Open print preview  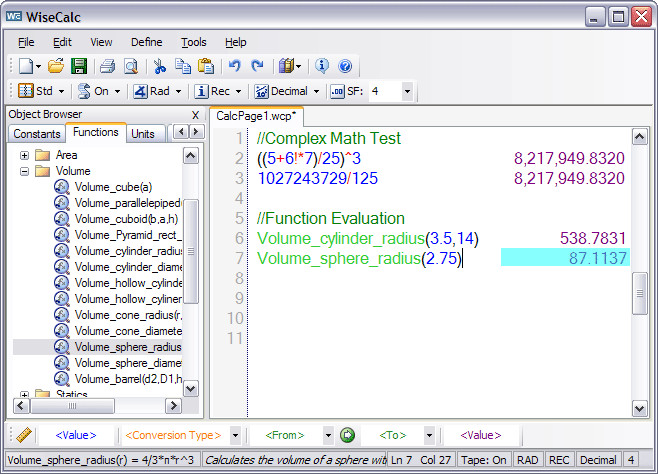coord(131,66)
